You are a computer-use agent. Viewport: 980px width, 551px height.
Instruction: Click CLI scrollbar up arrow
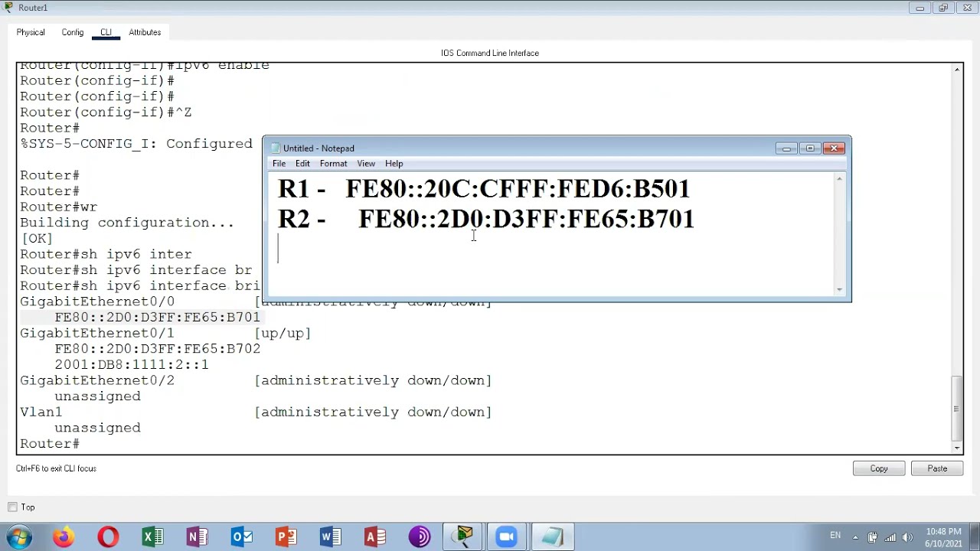pos(957,70)
